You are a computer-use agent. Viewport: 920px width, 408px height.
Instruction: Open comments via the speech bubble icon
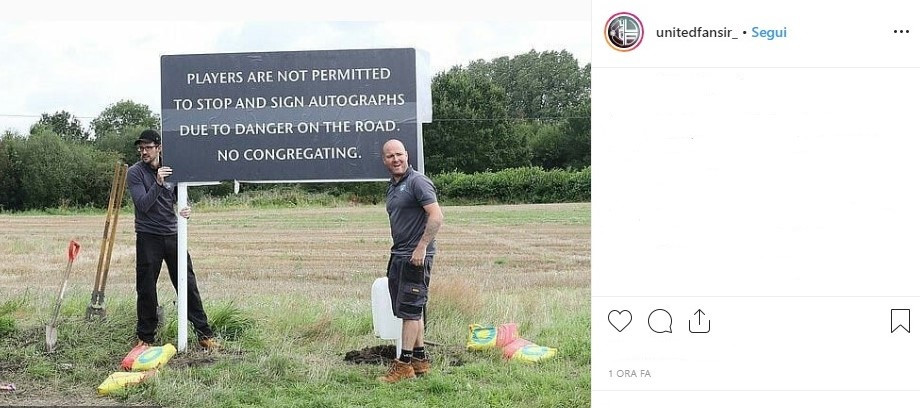(660, 321)
